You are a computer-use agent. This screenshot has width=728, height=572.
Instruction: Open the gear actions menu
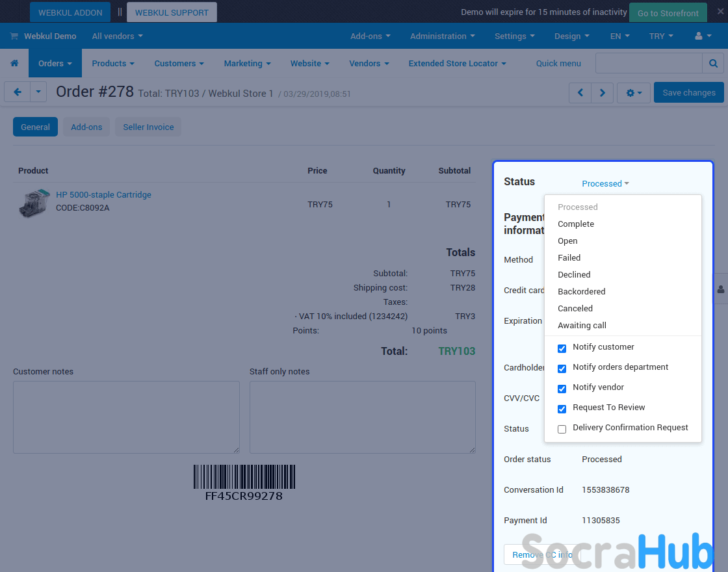(633, 93)
